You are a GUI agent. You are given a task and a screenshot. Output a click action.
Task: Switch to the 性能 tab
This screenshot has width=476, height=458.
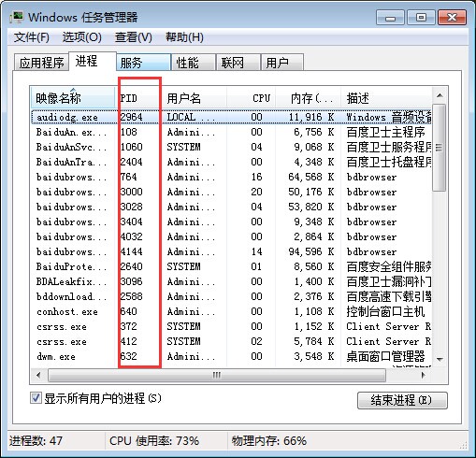point(194,63)
